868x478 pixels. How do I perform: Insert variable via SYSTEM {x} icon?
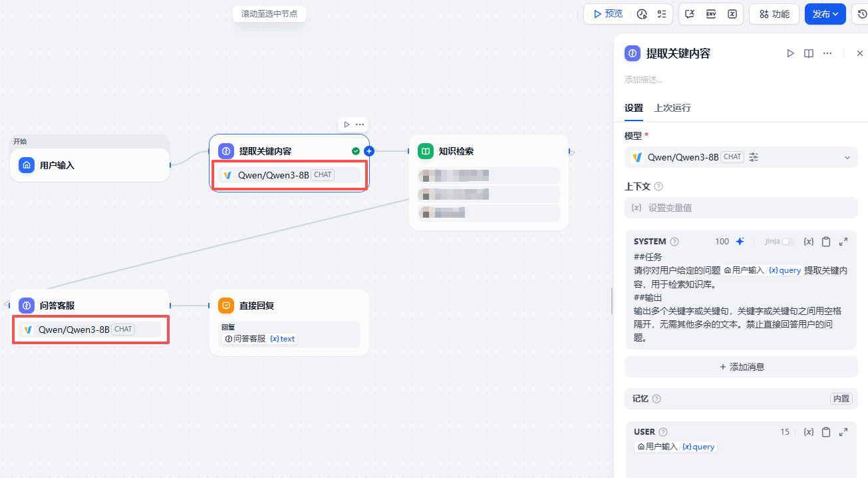point(809,242)
